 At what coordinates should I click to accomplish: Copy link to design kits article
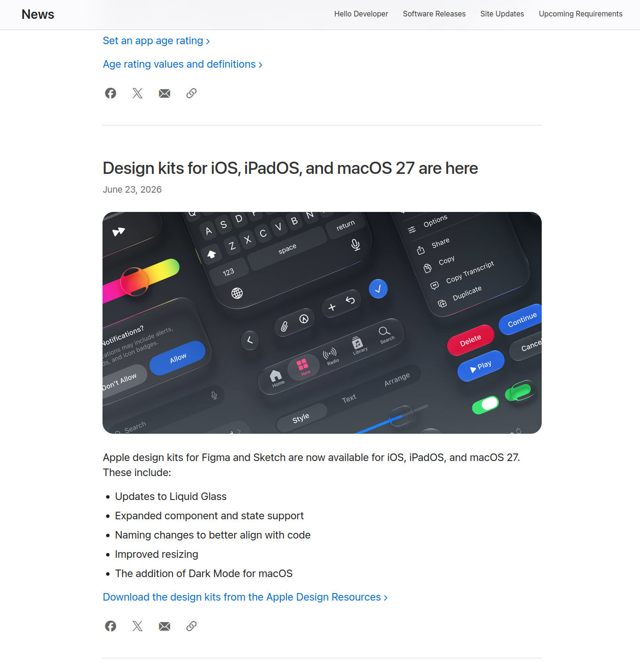[191, 626]
